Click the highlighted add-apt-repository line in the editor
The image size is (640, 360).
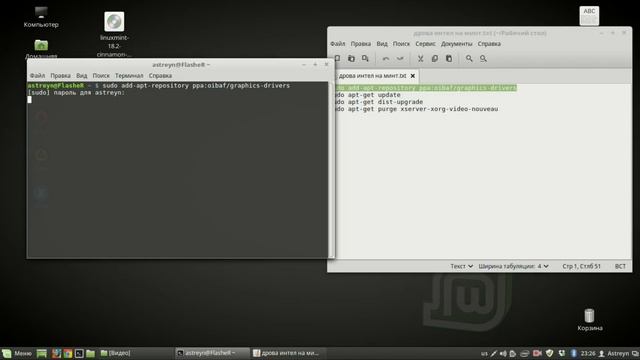(425, 88)
